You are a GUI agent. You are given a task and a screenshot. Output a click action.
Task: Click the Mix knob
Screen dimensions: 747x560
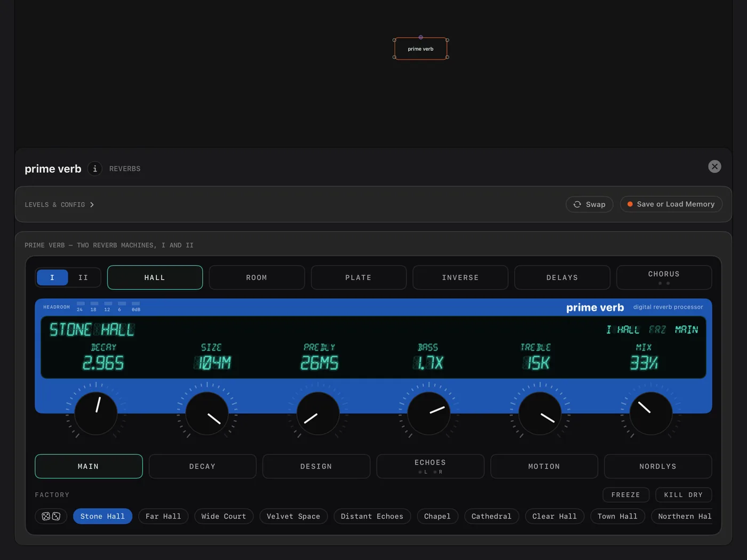coord(651,413)
